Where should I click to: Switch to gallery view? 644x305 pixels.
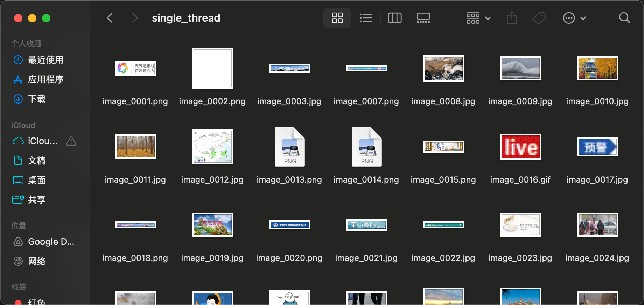point(423,18)
